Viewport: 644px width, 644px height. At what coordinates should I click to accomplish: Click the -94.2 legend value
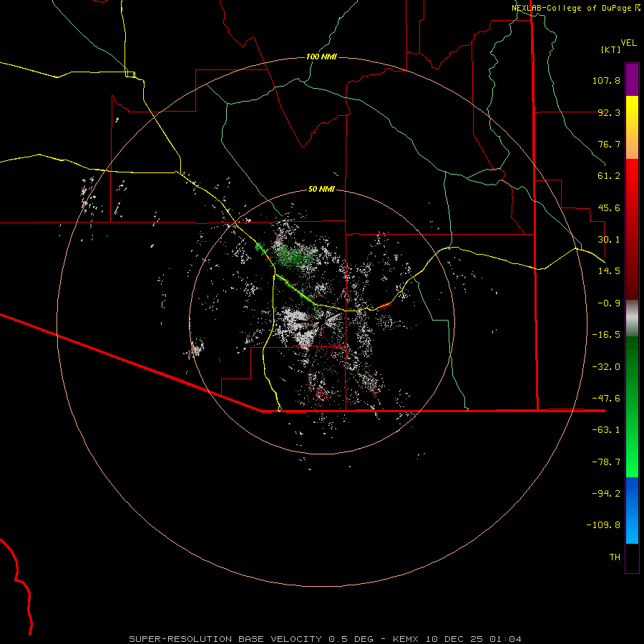click(x=606, y=494)
